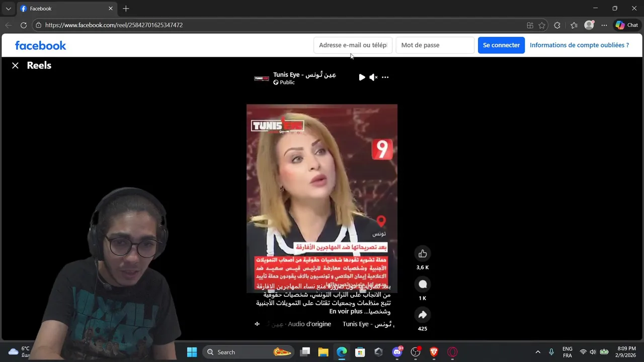Play the reel video

[x=362, y=77]
